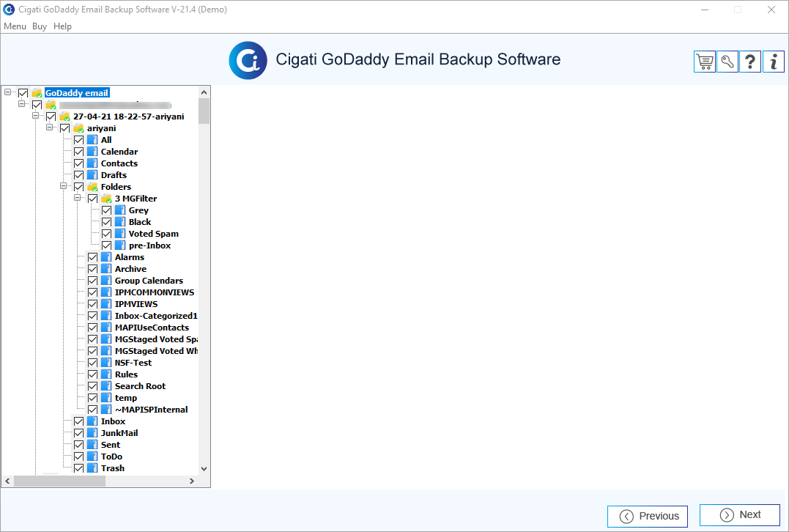Open the Help menu
789x532 pixels.
(x=62, y=26)
